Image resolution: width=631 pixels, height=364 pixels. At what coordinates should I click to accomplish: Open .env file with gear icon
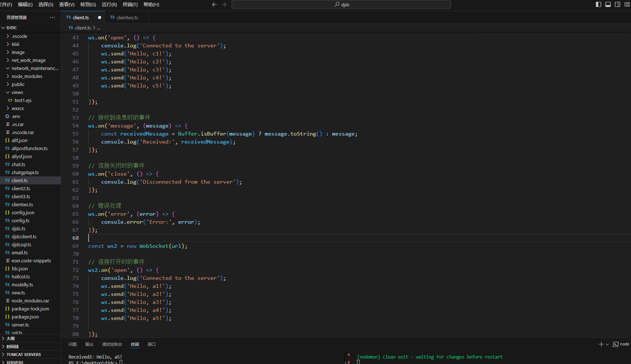pyautogui.click(x=30, y=116)
